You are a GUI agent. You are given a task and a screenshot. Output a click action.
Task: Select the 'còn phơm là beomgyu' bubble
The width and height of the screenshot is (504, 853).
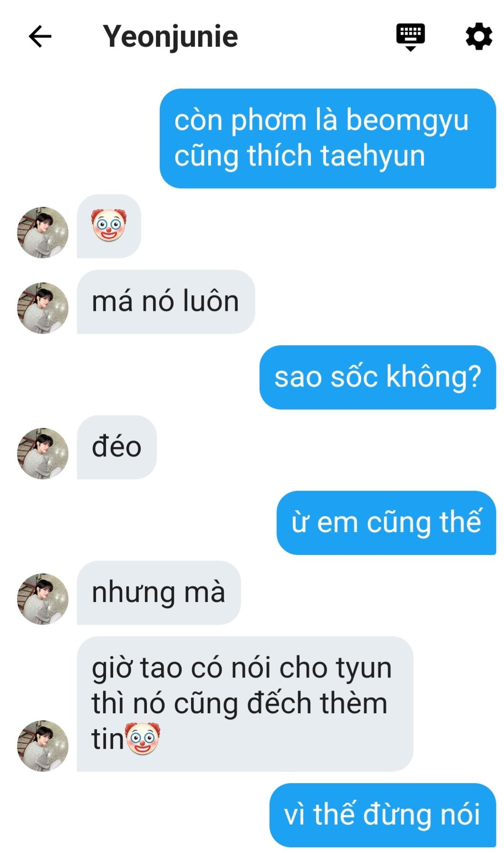click(x=328, y=138)
